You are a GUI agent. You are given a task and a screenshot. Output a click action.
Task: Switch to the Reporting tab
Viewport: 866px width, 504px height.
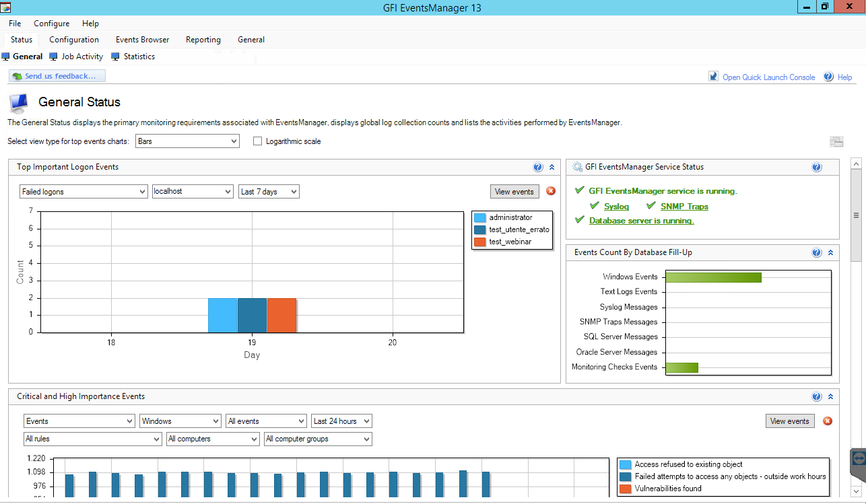203,40
